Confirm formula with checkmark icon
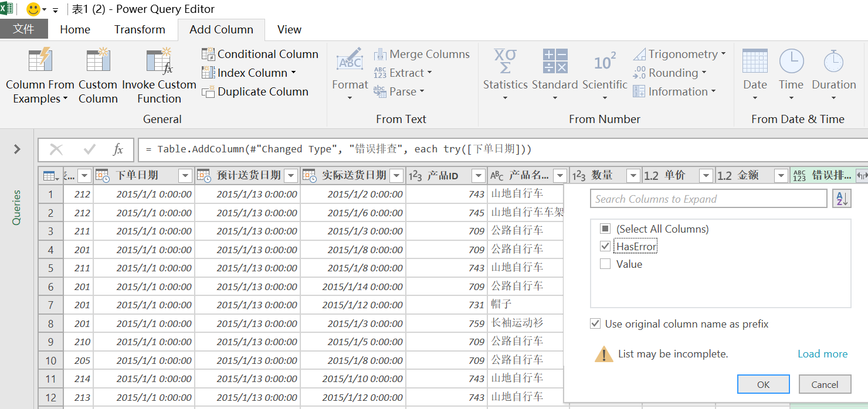 point(89,149)
